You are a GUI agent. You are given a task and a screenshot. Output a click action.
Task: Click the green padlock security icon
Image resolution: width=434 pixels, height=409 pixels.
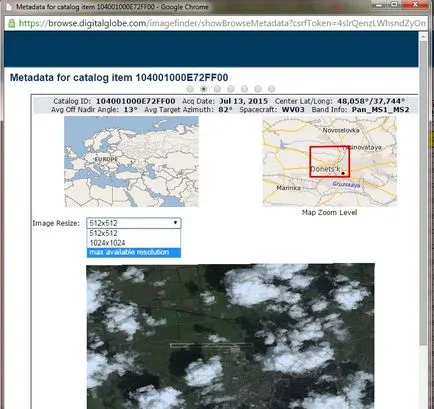click(x=12, y=23)
